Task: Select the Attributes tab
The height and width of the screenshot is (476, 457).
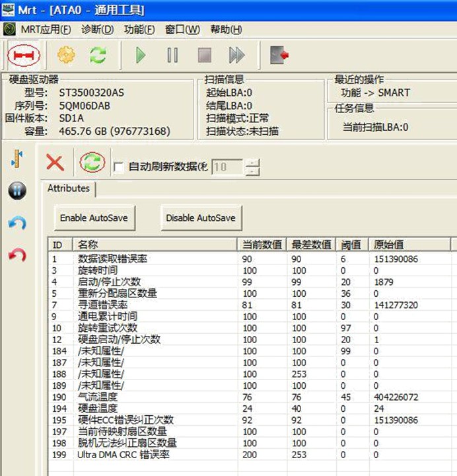Action: [x=69, y=188]
